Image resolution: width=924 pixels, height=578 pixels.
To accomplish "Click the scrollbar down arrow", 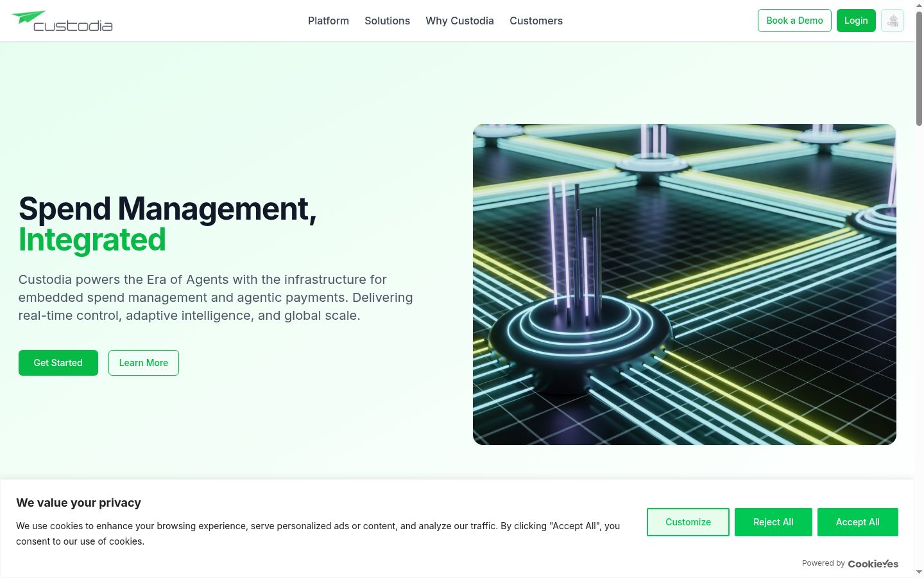I will 919,572.
